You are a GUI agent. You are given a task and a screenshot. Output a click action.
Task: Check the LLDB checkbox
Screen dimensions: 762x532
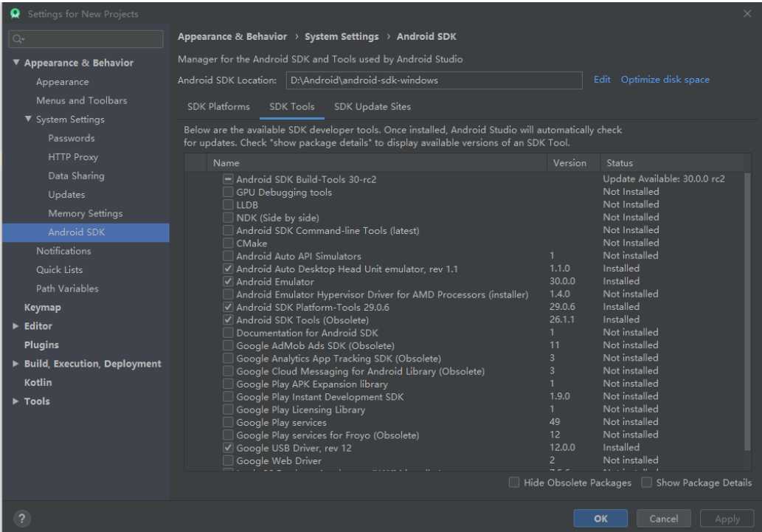click(228, 204)
